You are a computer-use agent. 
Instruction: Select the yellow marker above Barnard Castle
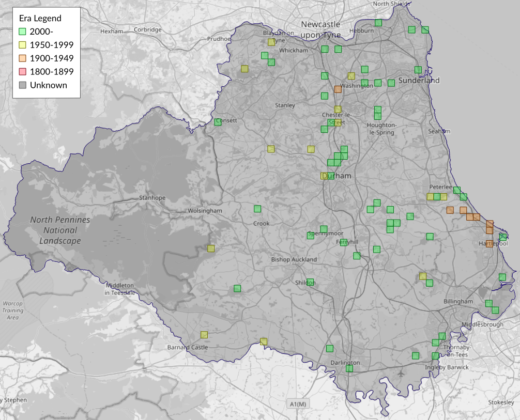click(x=204, y=334)
